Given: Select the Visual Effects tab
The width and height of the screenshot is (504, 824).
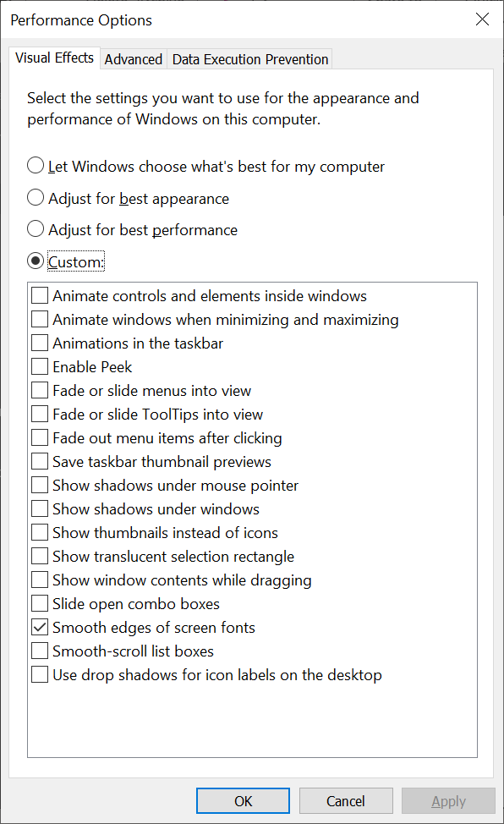Looking at the screenshot, I should (x=55, y=58).
